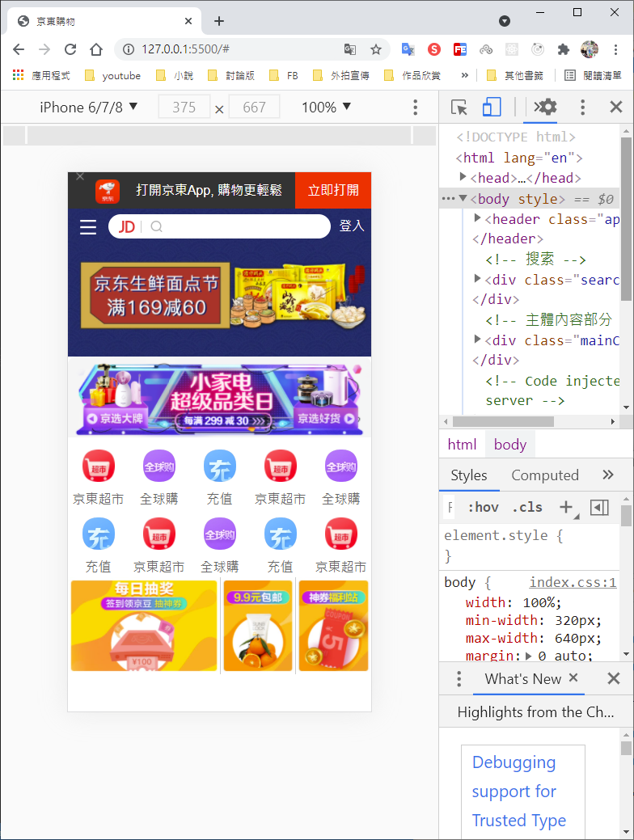This screenshot has height=840, width=634.
Task: Open youtube bookmark folder
Action: click(x=113, y=75)
